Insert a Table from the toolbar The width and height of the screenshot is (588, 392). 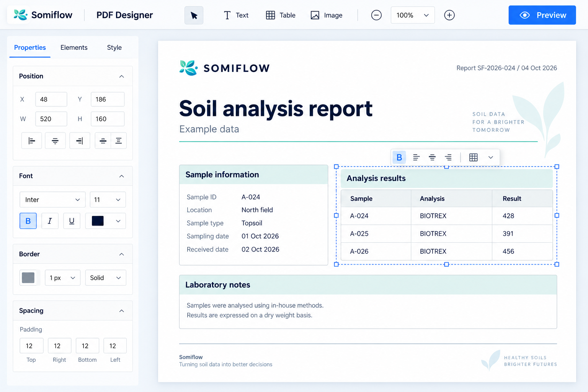[x=281, y=15]
